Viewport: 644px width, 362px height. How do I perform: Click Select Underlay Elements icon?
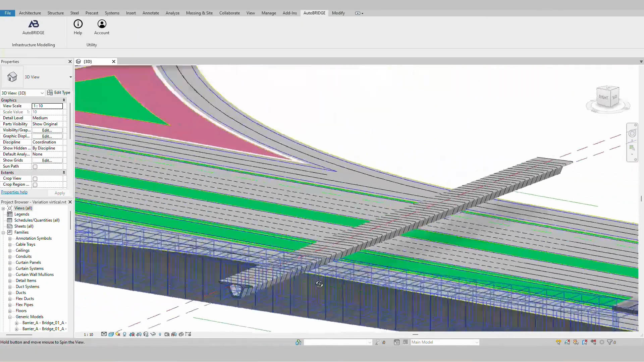point(567,342)
